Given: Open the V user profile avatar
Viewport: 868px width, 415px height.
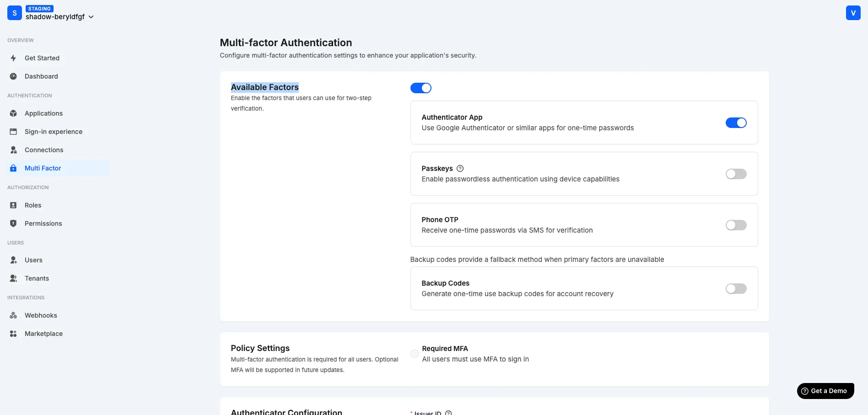Looking at the screenshot, I should pos(853,12).
